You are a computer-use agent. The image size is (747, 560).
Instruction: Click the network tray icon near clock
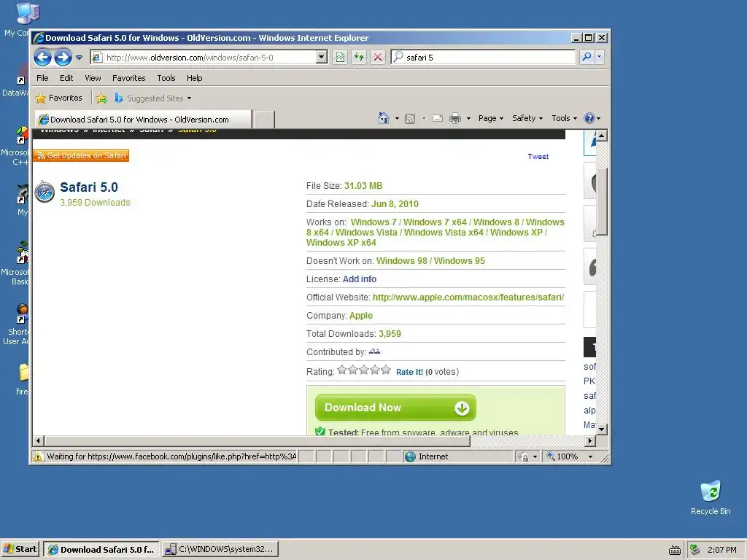(x=695, y=550)
